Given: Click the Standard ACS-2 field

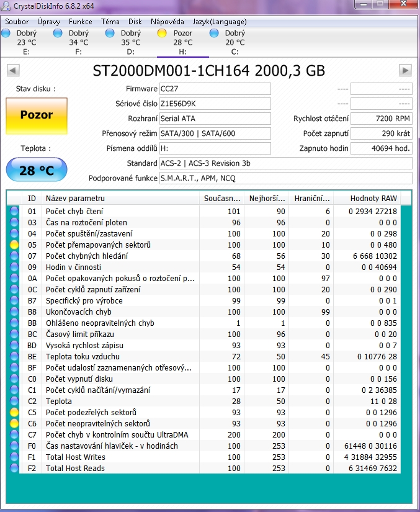Looking at the screenshot, I should [x=285, y=163].
